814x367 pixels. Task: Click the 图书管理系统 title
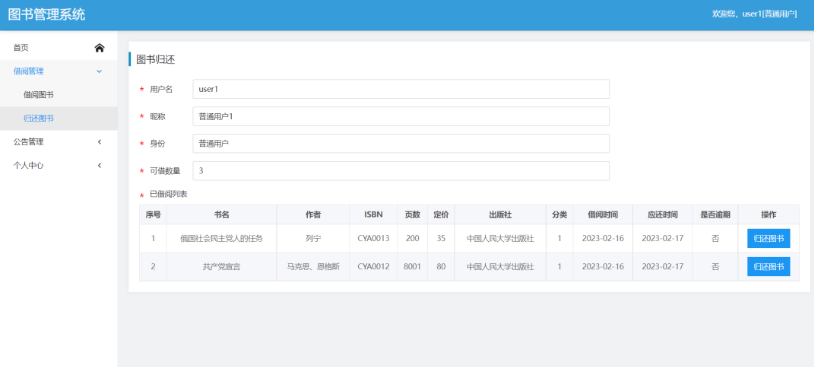point(47,15)
